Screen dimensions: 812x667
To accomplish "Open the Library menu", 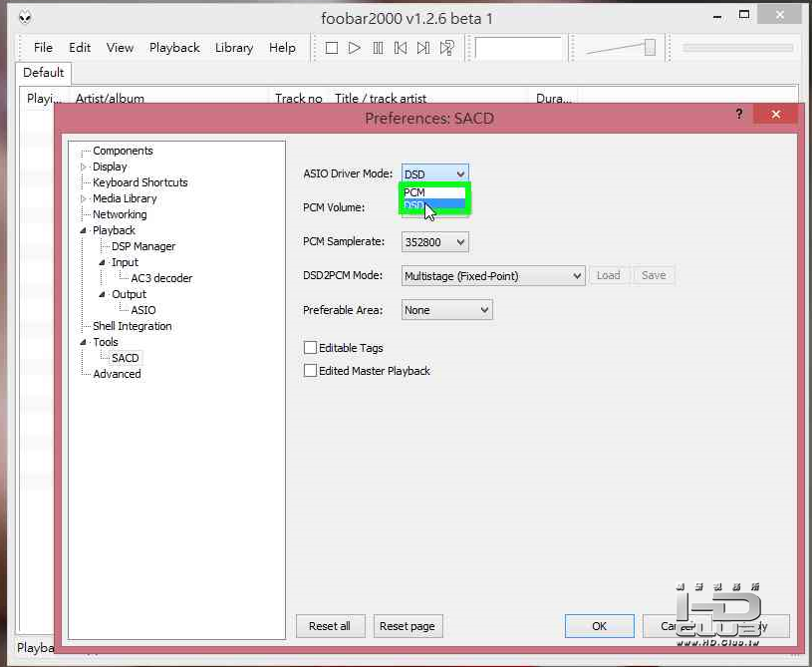I will click(234, 48).
